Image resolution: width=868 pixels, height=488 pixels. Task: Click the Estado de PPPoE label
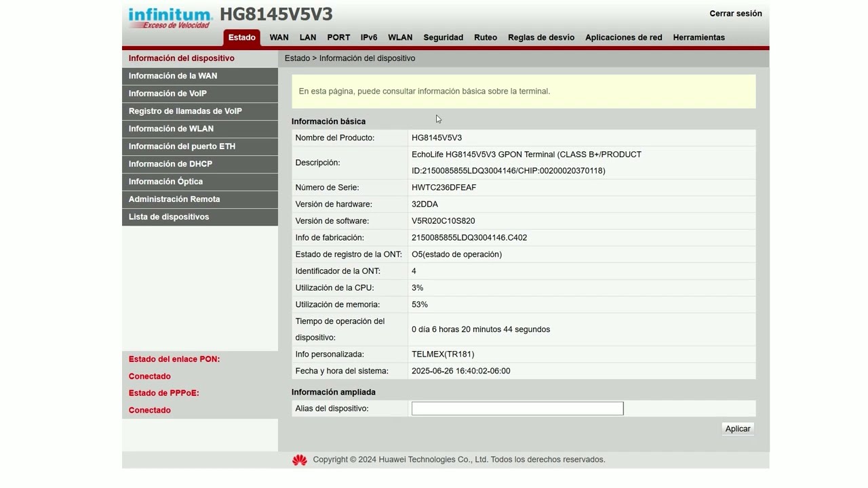(164, 393)
